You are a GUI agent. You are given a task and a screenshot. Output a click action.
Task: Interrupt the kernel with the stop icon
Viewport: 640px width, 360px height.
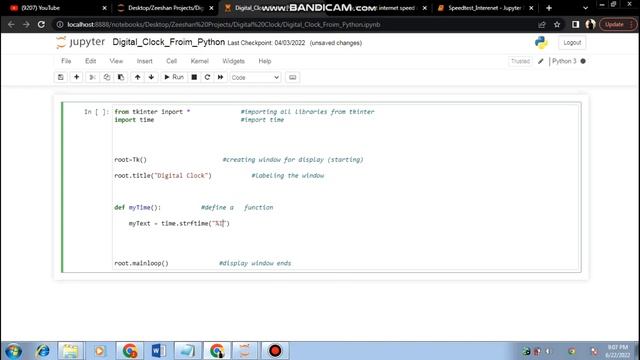[x=194, y=77]
